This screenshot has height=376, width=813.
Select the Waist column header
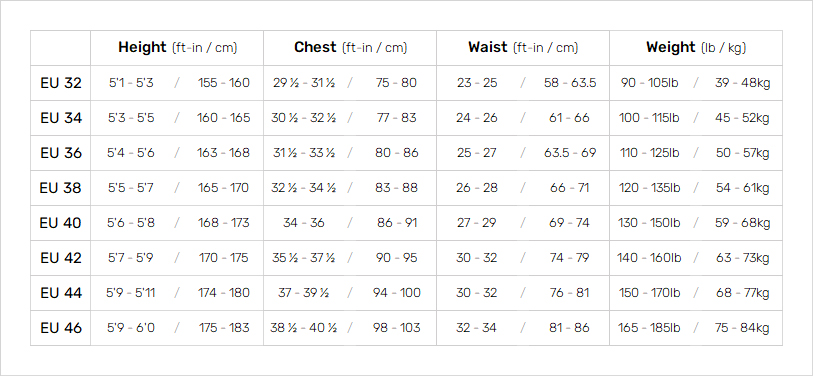(523, 48)
